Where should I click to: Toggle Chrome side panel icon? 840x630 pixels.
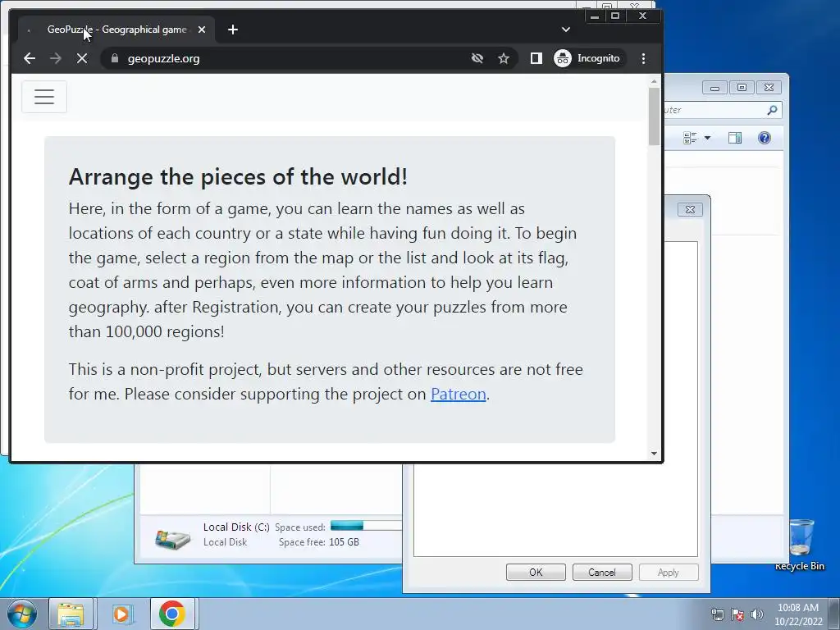(536, 58)
